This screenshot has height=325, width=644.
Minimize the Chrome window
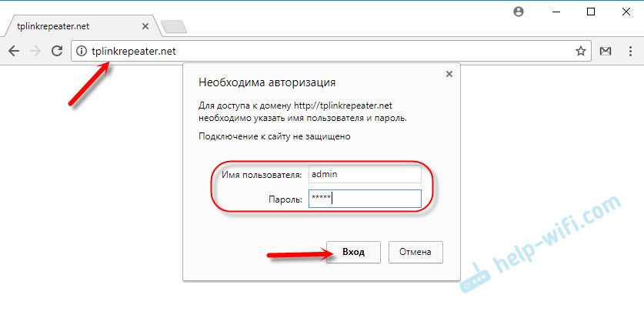coord(556,12)
